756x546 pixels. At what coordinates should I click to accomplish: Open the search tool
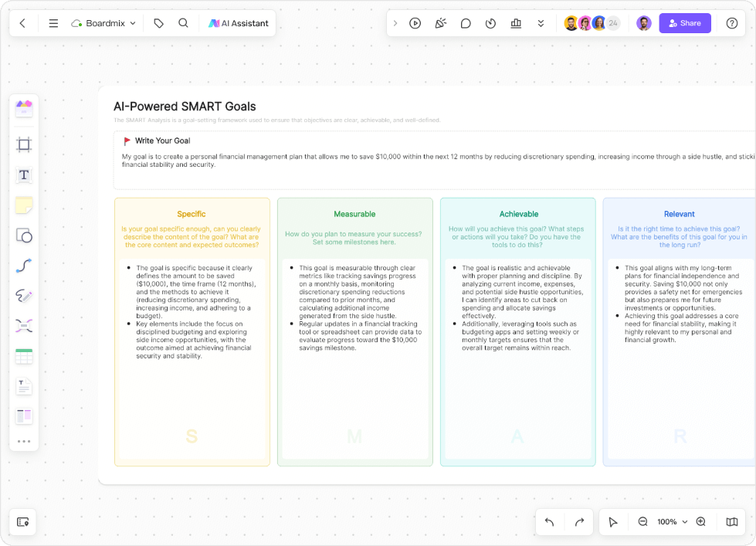[x=183, y=23]
